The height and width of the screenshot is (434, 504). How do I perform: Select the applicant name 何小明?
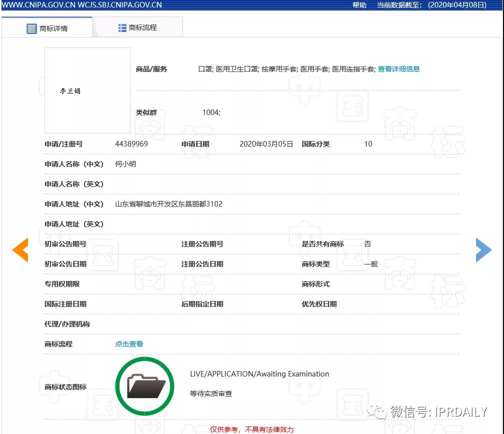pos(125,164)
